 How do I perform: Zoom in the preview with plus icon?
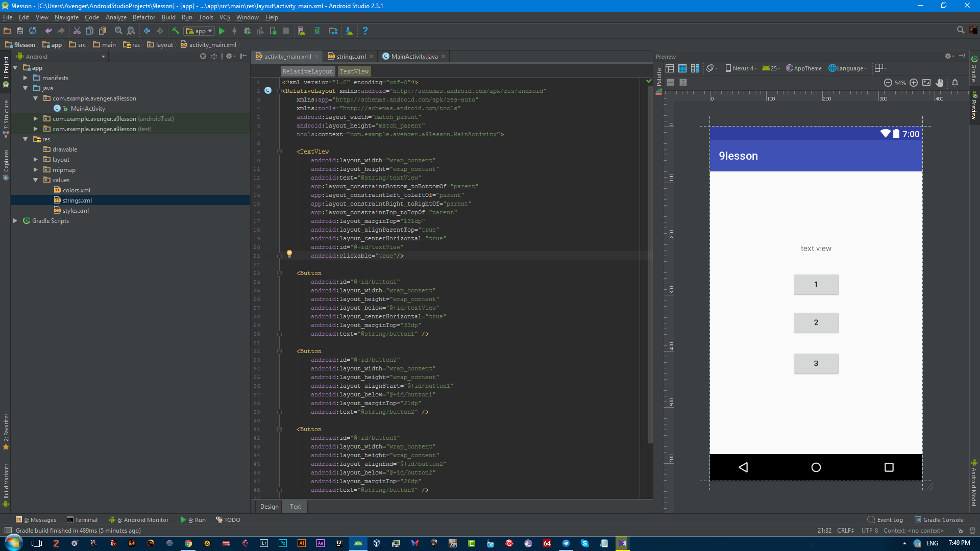(x=914, y=83)
